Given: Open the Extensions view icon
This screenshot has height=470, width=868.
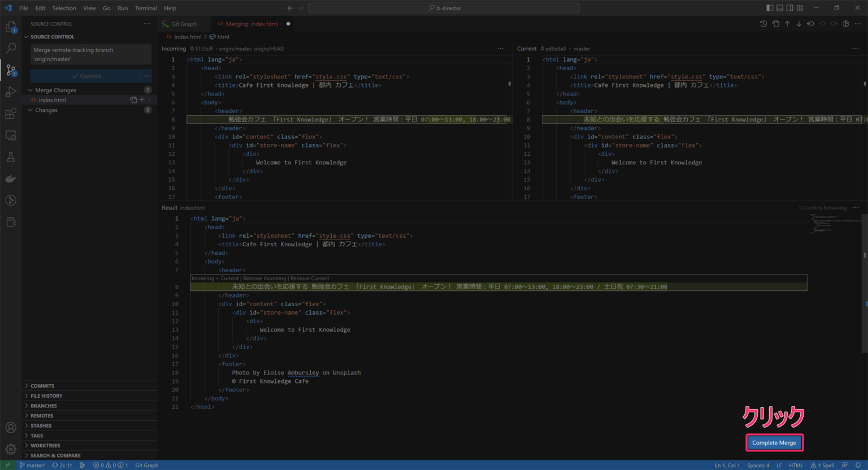Looking at the screenshot, I should [x=11, y=113].
